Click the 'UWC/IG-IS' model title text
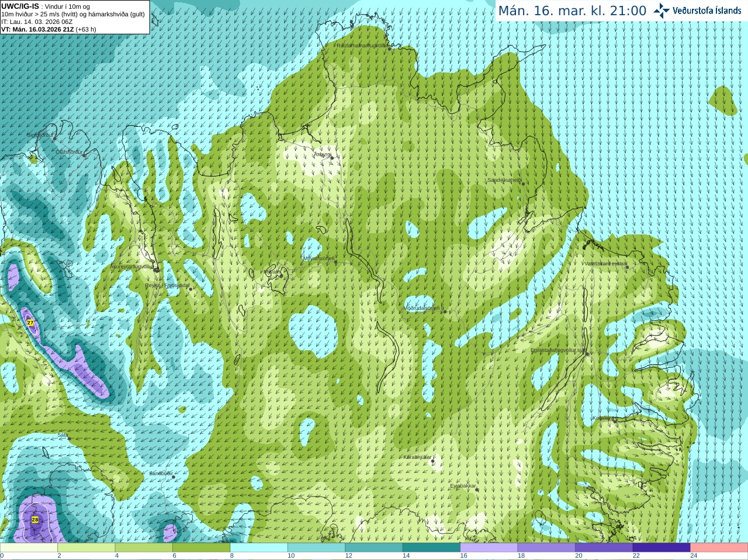748x560 pixels. coord(20,6)
